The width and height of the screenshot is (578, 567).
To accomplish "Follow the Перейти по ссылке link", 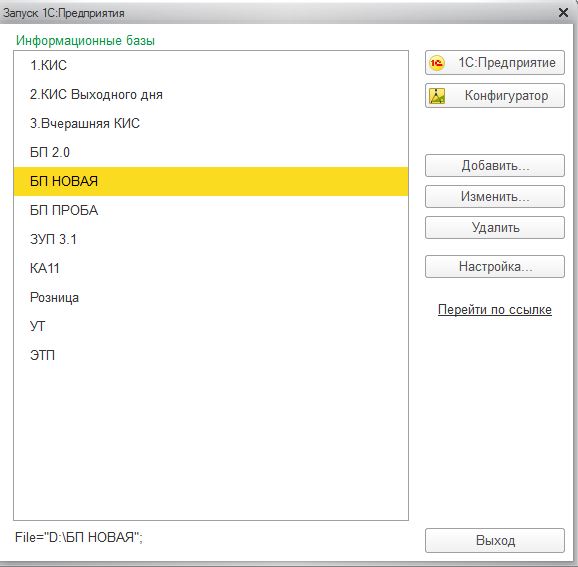I will pyautogui.click(x=495, y=310).
